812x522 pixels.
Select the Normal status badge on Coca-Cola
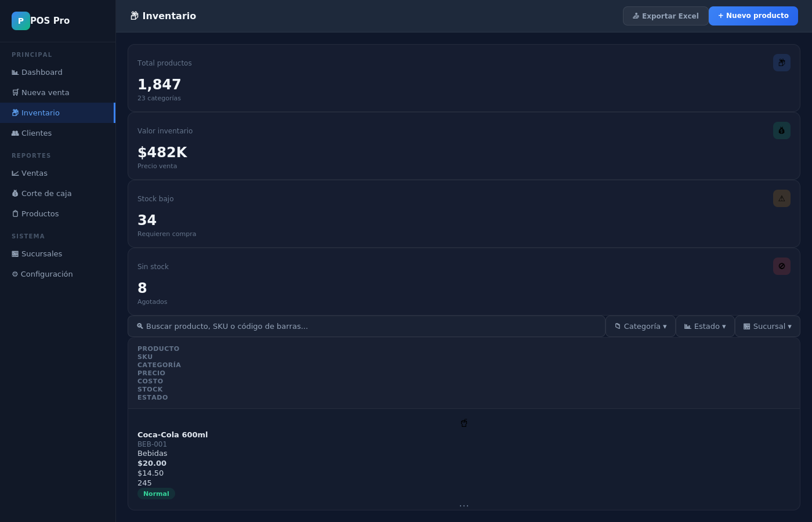tap(156, 494)
